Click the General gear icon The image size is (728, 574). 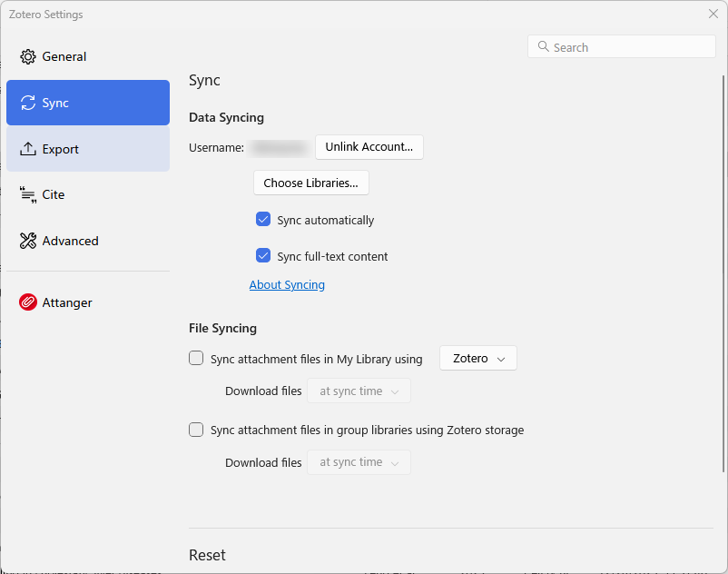click(28, 56)
